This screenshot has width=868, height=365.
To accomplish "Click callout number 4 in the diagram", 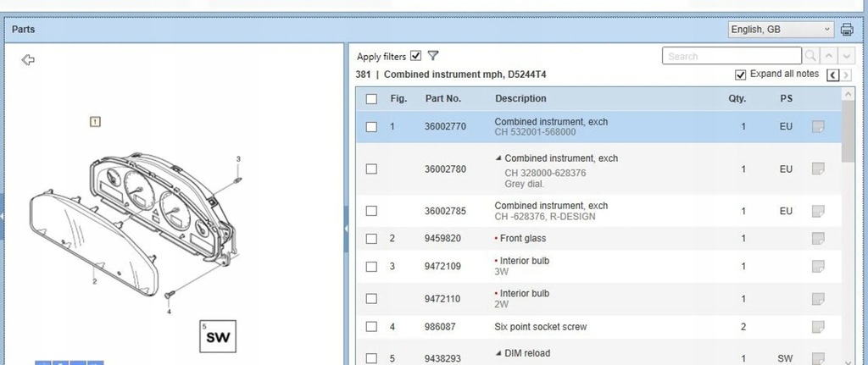I will (x=169, y=312).
